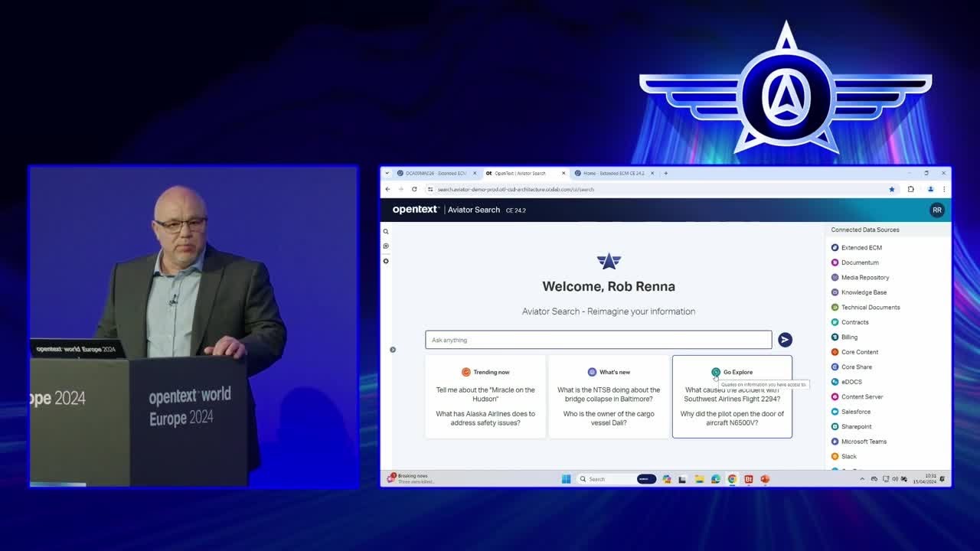Submit the query with the send arrow
980x551 pixels.
[x=785, y=340]
